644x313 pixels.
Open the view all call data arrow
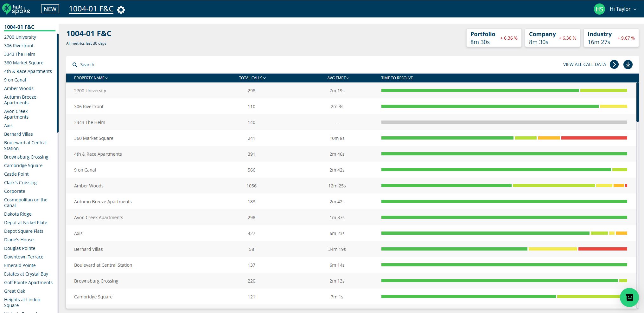(614, 64)
